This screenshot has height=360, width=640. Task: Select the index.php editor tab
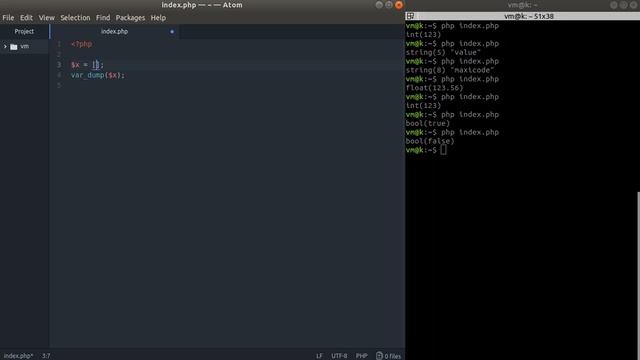pos(114,31)
